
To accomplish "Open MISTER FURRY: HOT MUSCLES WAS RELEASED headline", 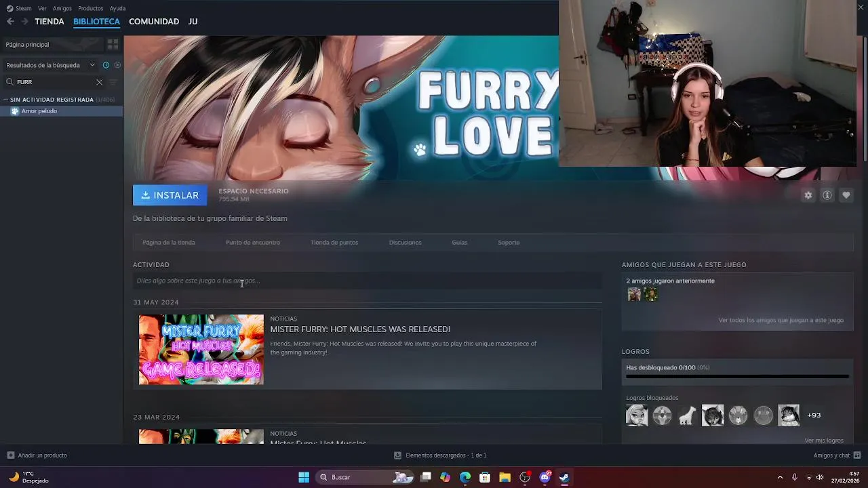I will point(360,329).
